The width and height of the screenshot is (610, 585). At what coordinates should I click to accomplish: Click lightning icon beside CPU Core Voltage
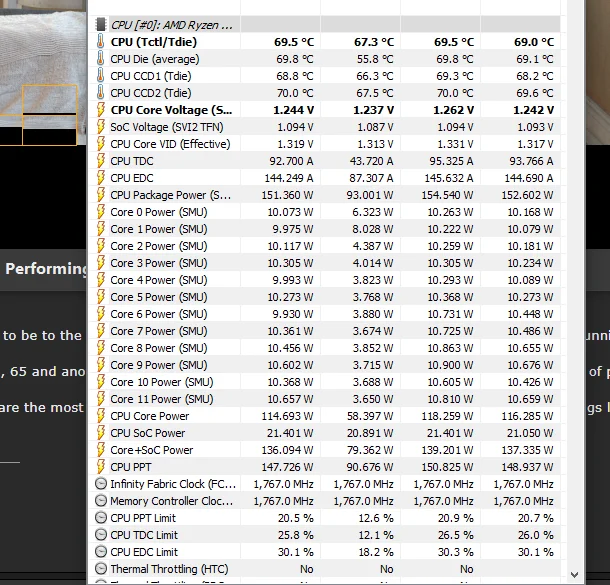point(101,110)
